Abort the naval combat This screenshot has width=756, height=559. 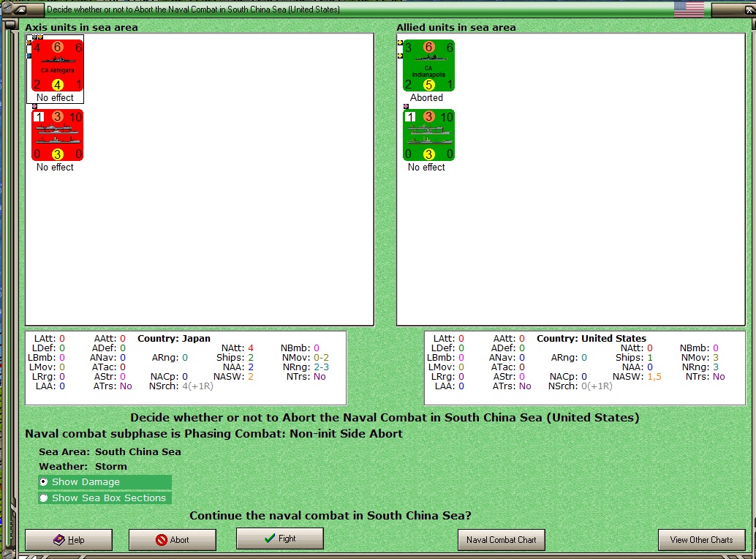click(x=172, y=540)
